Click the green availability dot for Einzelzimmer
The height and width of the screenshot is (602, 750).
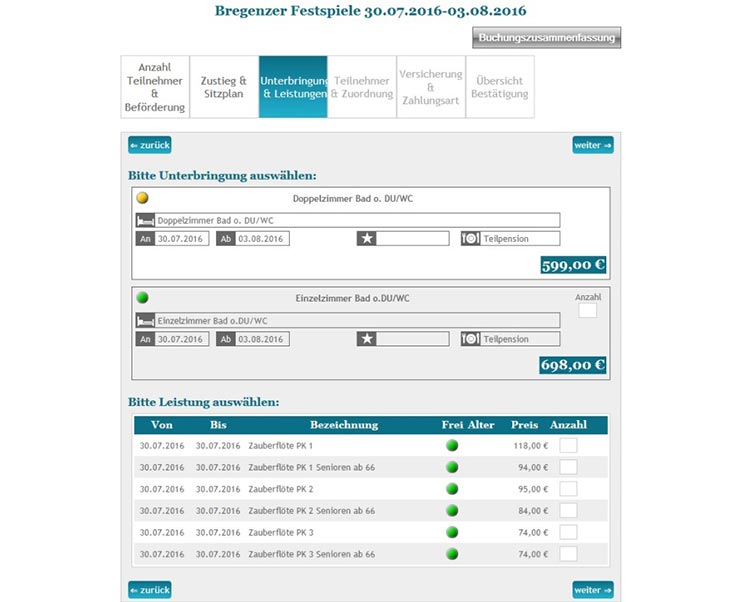coord(143,297)
